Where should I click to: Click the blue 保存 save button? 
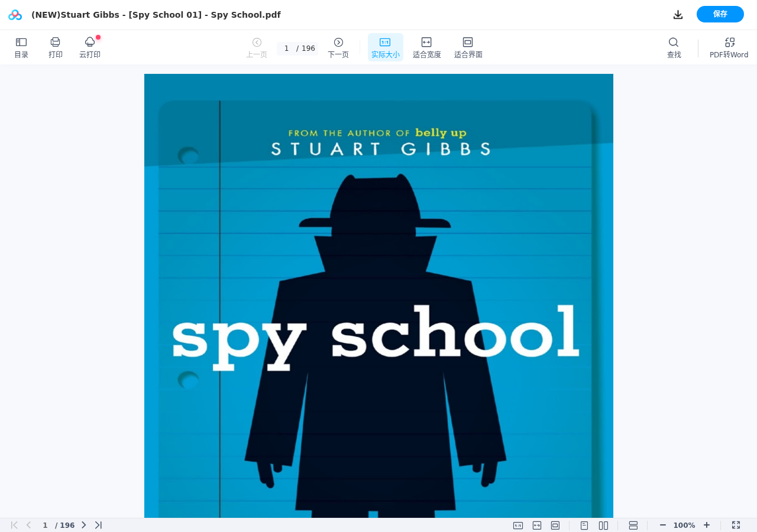point(720,14)
